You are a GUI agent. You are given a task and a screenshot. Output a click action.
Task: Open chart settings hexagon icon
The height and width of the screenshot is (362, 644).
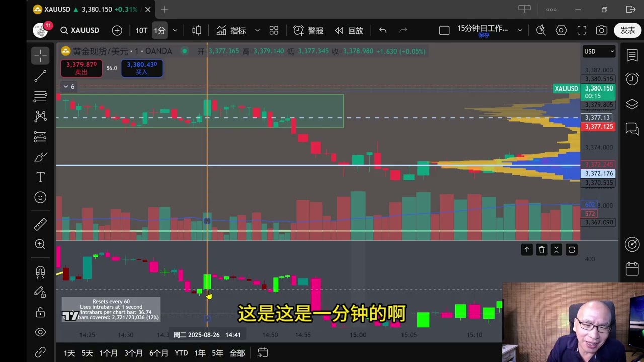tap(561, 30)
